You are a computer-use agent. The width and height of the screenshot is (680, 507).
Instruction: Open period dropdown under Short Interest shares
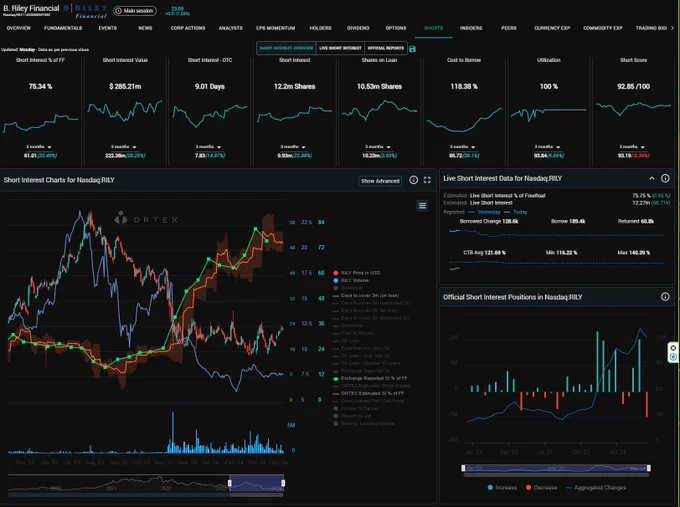293,147
